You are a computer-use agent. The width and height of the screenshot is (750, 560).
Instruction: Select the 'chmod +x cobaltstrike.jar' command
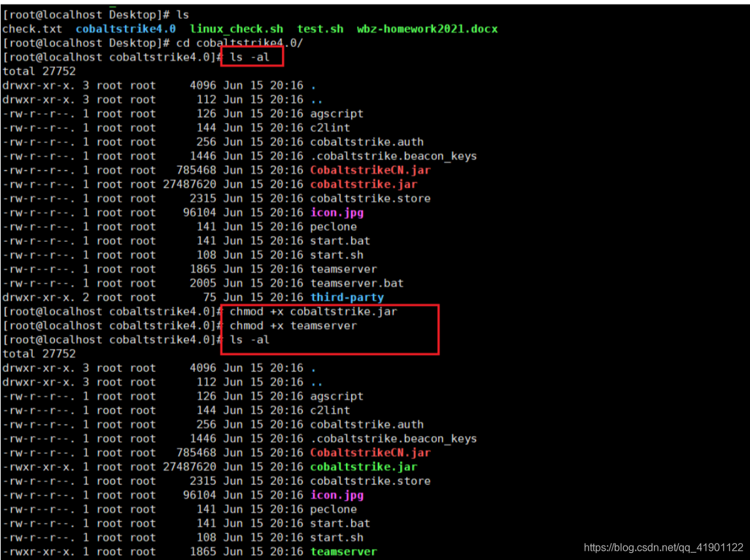pos(313,312)
